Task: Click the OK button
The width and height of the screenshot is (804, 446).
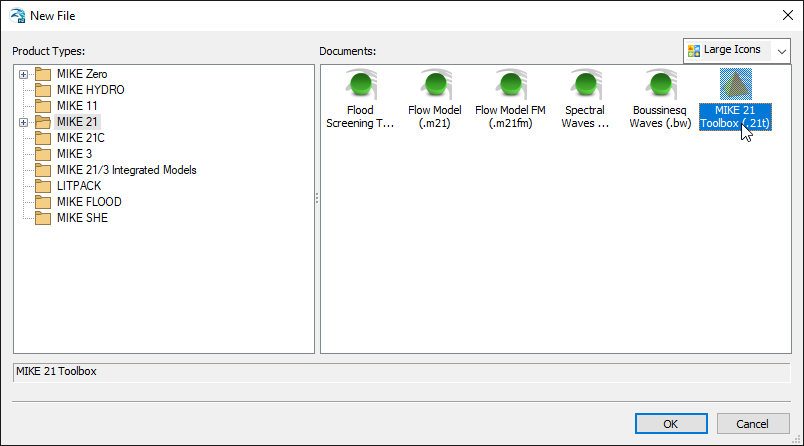Action: point(670,423)
